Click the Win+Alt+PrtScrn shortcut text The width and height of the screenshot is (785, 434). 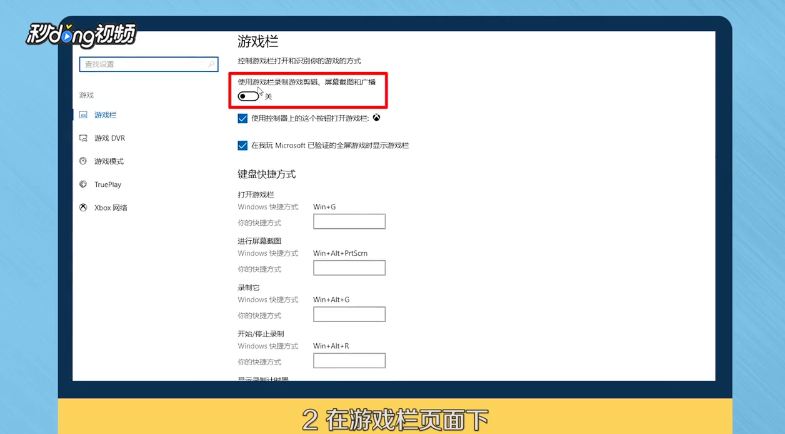[340, 253]
